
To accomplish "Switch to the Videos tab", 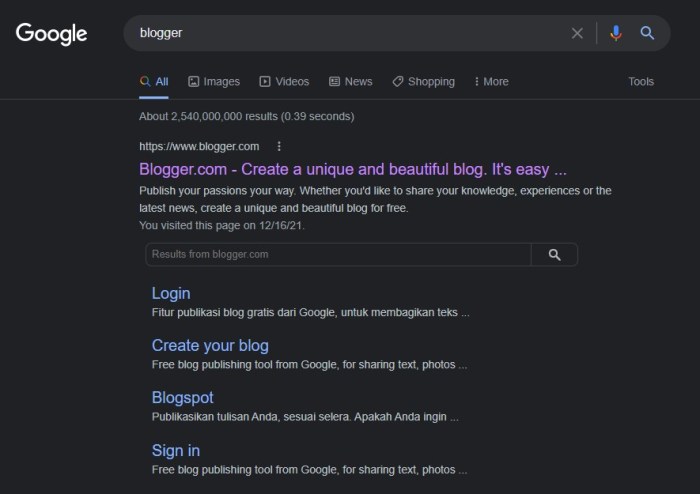I will pyautogui.click(x=284, y=82).
